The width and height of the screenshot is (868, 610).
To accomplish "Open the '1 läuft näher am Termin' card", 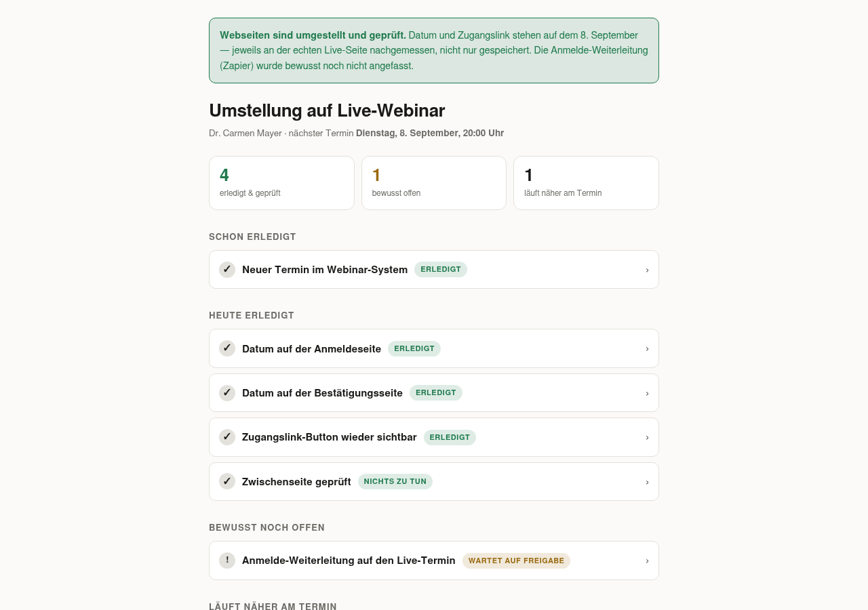I will 586,183.
